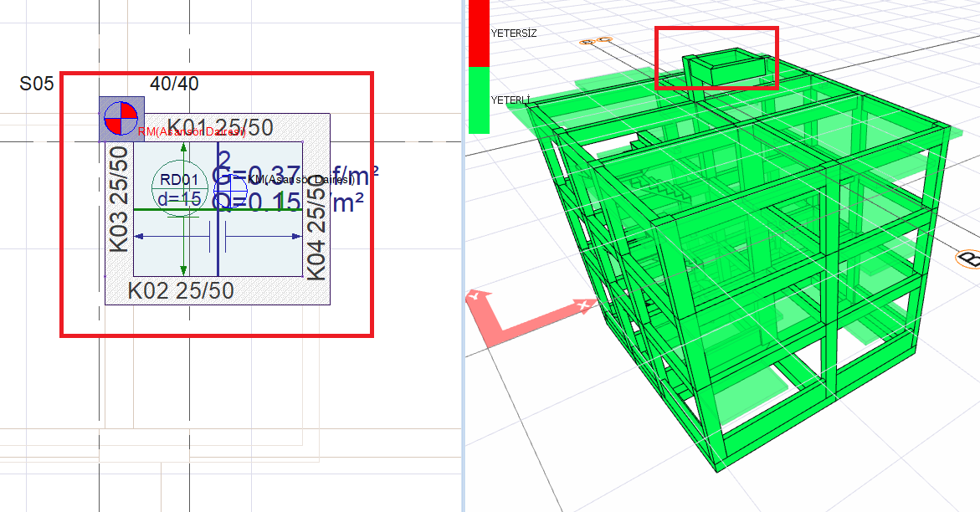The image size is (980, 512).
Task: Select the G=0.37 slab load text
Action: [x=293, y=177]
